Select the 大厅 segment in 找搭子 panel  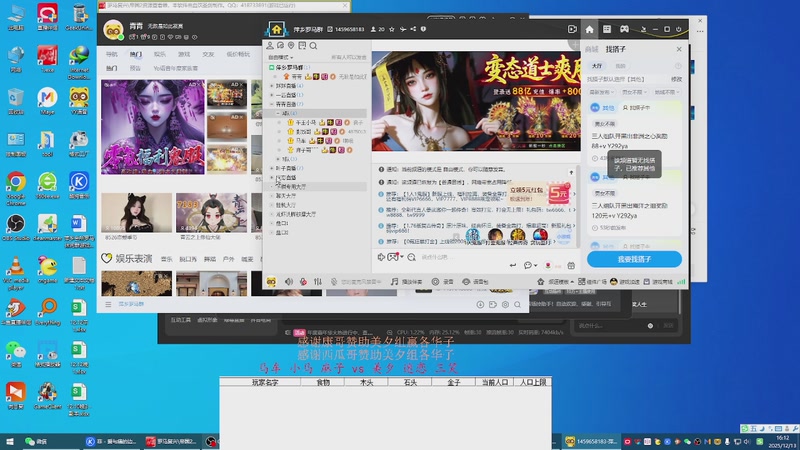point(597,66)
